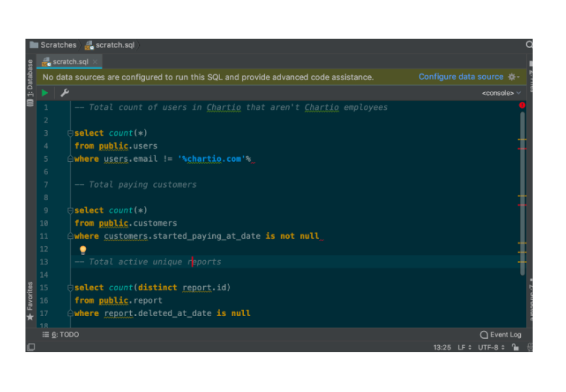
Task: Click the write-protection lock icon in status bar
Action: 514,347
